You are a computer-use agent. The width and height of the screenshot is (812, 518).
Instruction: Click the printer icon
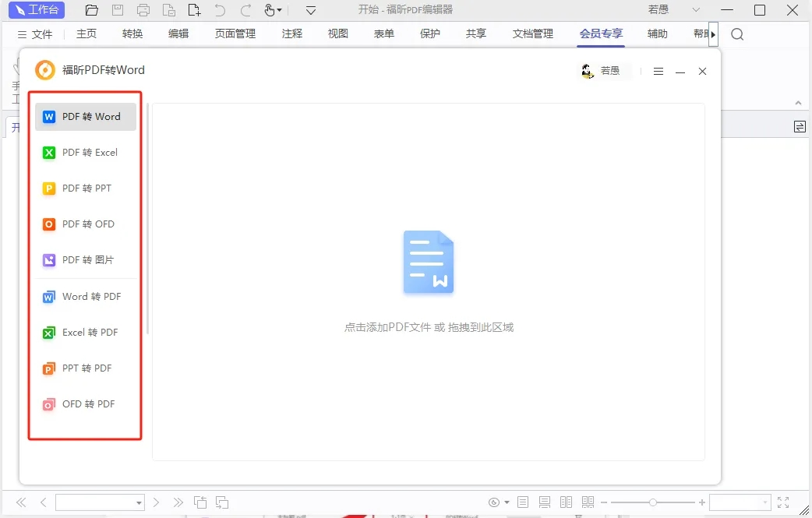click(143, 10)
